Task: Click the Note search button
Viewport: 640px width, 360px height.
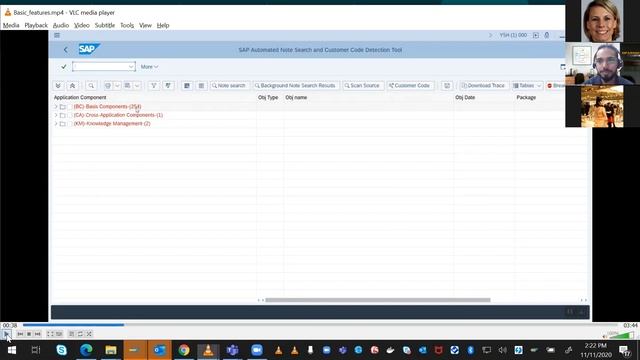Action: tap(229, 86)
